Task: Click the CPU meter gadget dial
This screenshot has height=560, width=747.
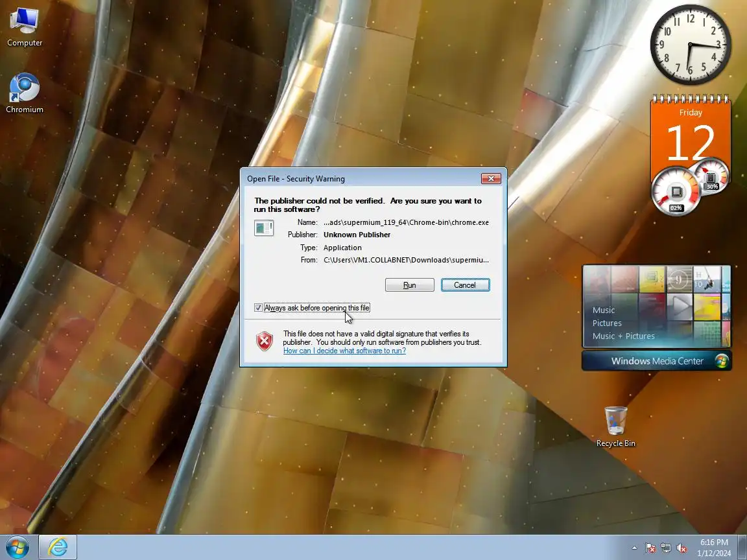Action: [x=676, y=191]
